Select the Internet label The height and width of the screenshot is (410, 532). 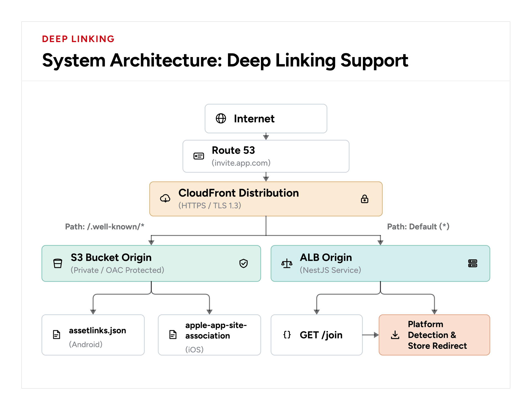(x=254, y=119)
